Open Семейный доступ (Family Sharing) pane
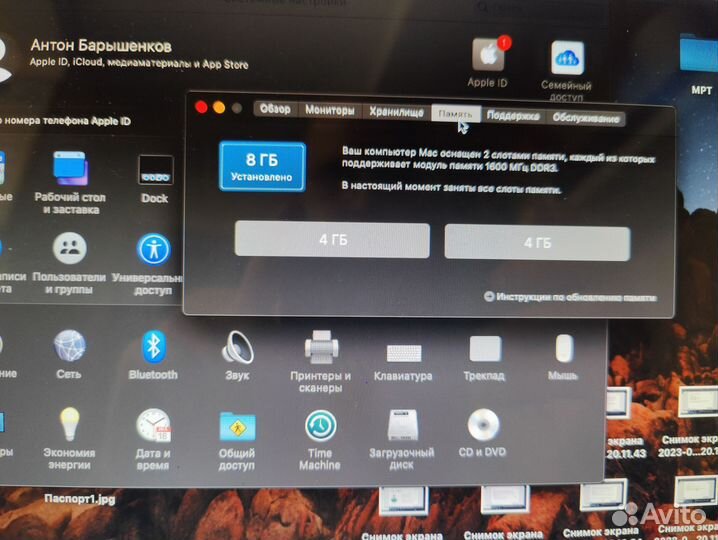The height and width of the screenshot is (540, 718). 567,58
